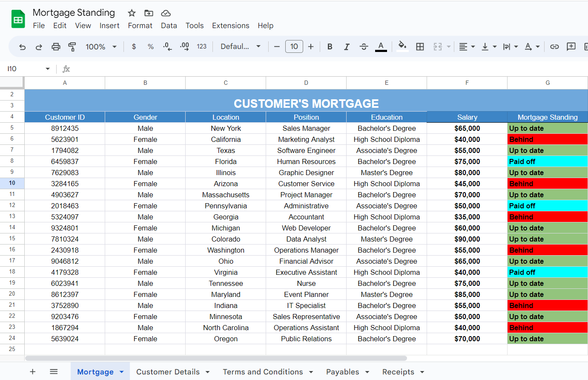Expand the merge cells options arrow
588x380 pixels.
(449, 46)
